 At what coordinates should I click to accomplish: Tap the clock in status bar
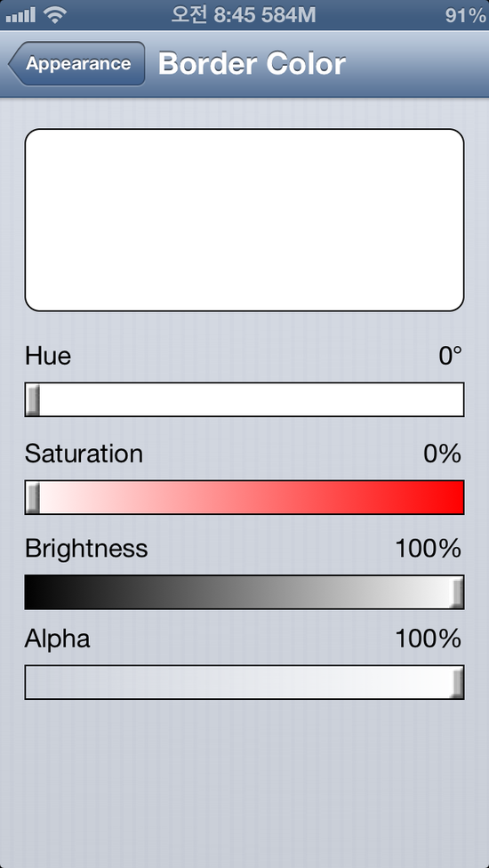coord(243,15)
